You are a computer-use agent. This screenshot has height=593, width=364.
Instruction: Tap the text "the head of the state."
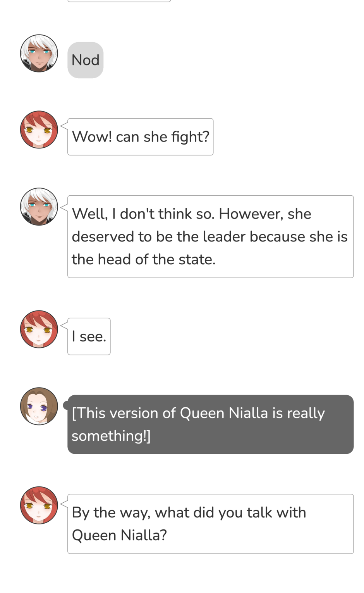pyautogui.click(x=143, y=259)
